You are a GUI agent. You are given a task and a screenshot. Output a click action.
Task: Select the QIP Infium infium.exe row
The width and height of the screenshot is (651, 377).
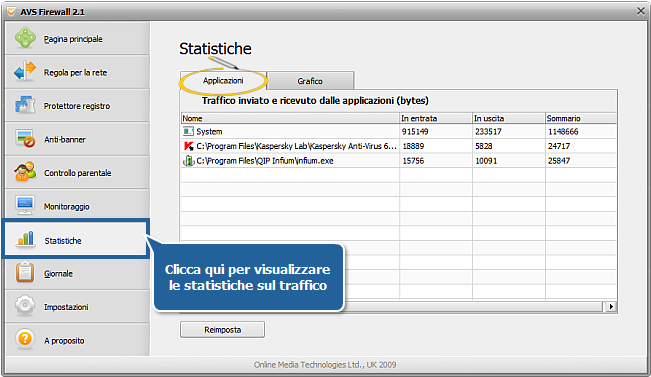[265, 161]
